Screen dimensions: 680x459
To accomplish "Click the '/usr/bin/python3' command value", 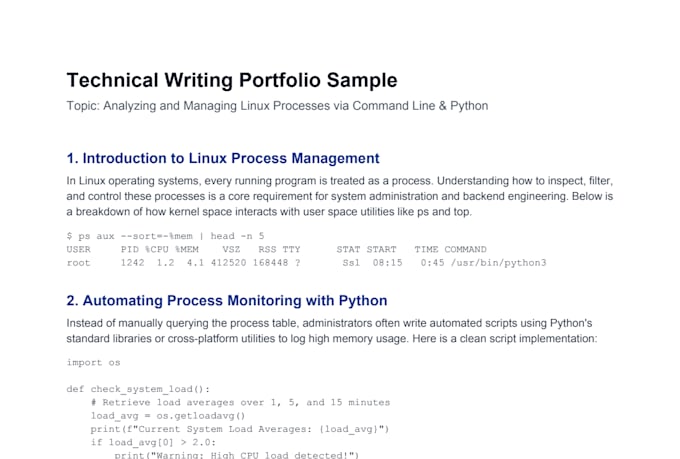I will [x=498, y=263].
